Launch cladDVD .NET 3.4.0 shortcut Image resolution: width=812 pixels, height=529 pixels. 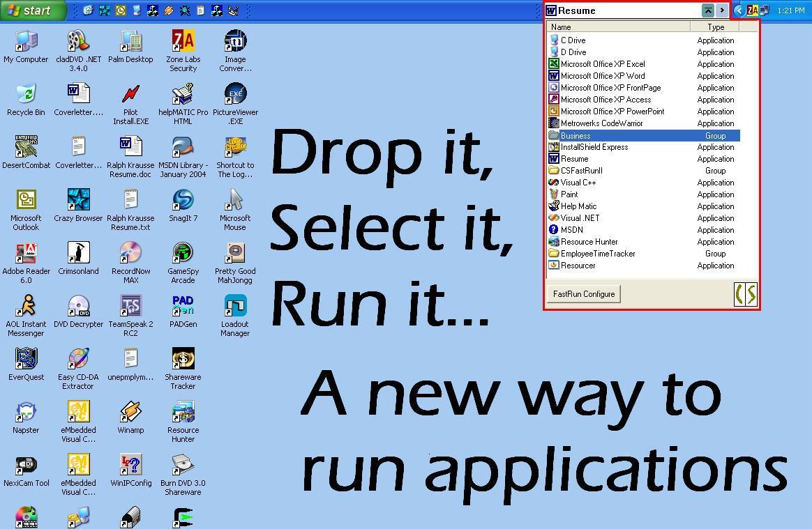79,51
